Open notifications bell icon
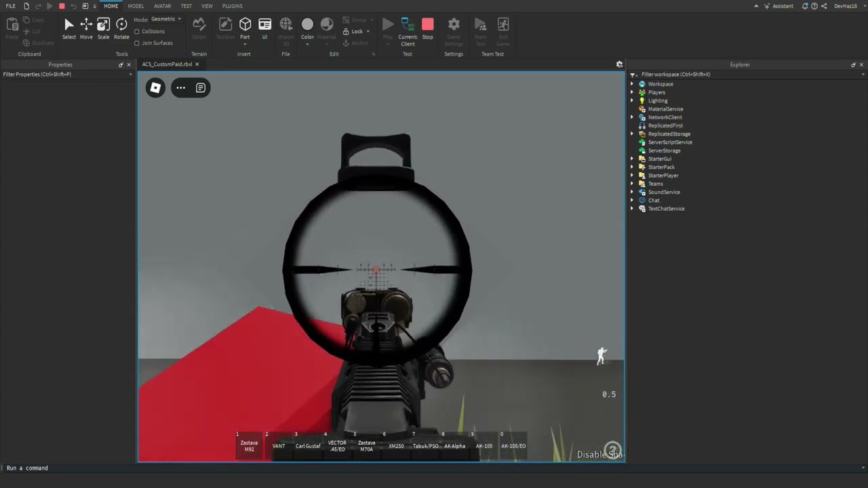The height and width of the screenshot is (488, 868). [x=805, y=6]
